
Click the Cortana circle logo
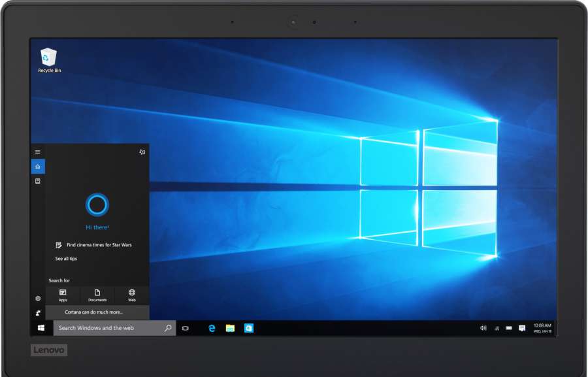point(97,205)
